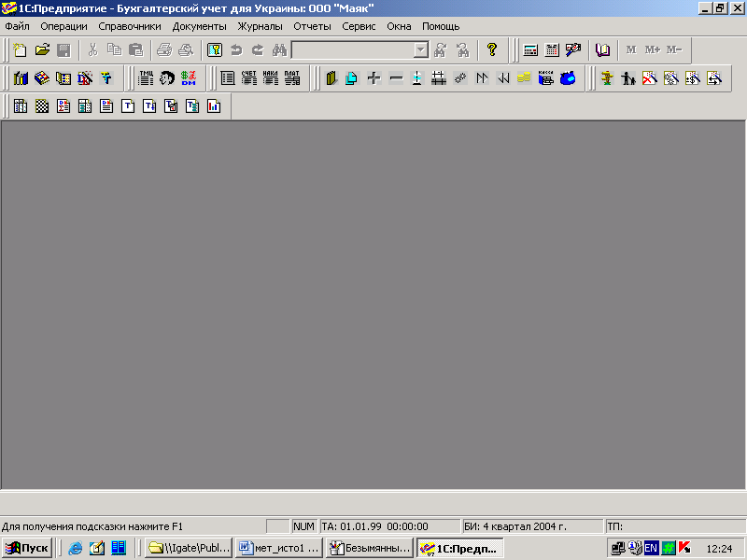Click inside the search text combo field
The image size is (747, 560).
(x=353, y=50)
